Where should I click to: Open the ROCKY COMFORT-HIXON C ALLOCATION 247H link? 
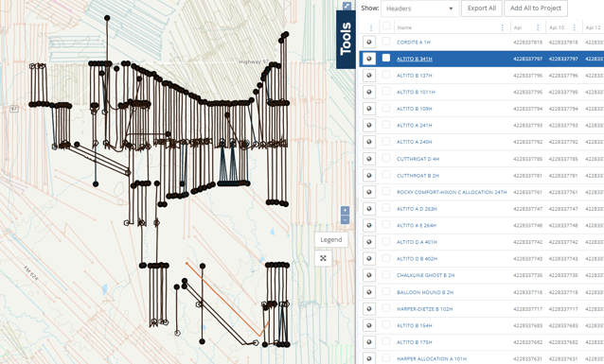pyautogui.click(x=452, y=192)
